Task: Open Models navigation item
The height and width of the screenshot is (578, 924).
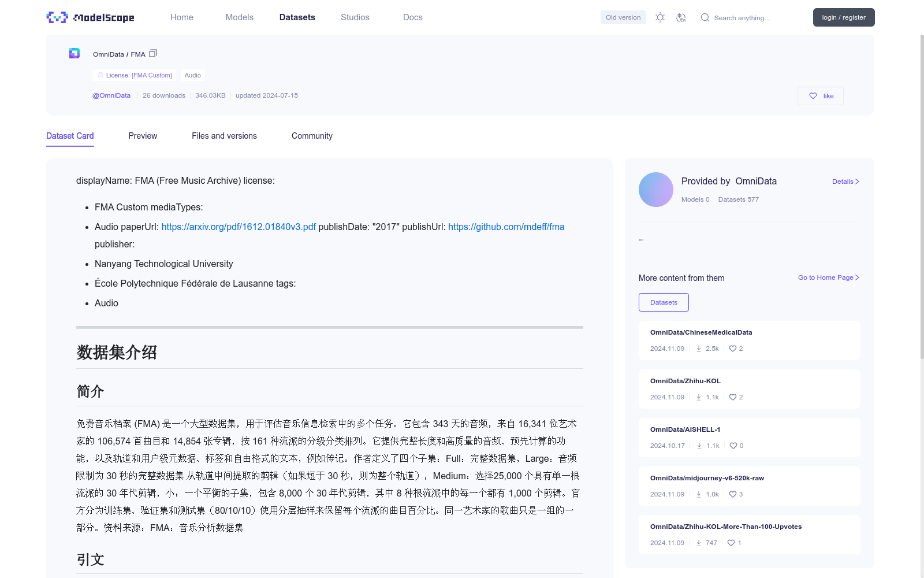Action: [240, 17]
